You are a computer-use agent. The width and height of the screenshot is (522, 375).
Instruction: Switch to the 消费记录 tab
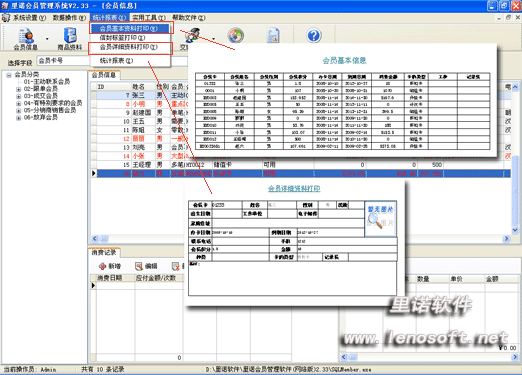point(104,253)
